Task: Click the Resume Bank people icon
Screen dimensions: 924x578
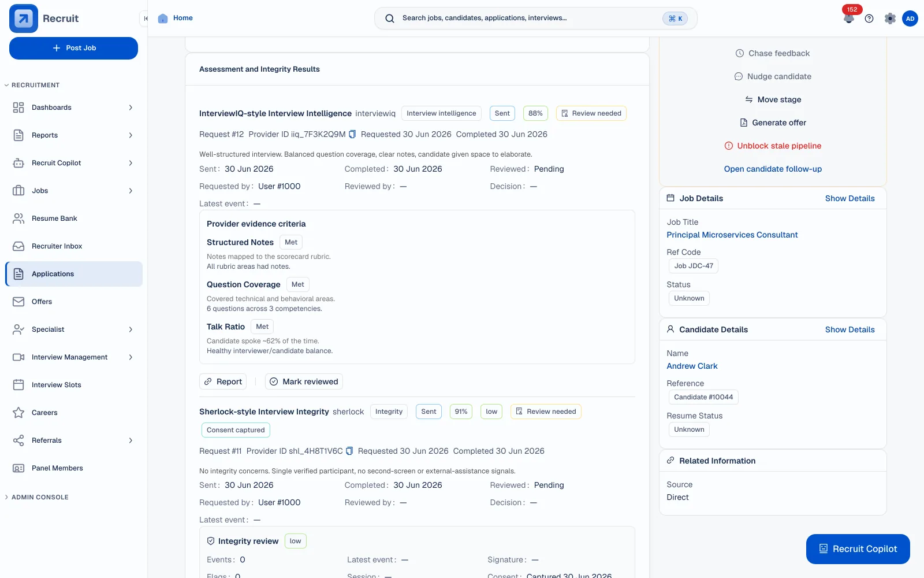Action: pos(18,218)
